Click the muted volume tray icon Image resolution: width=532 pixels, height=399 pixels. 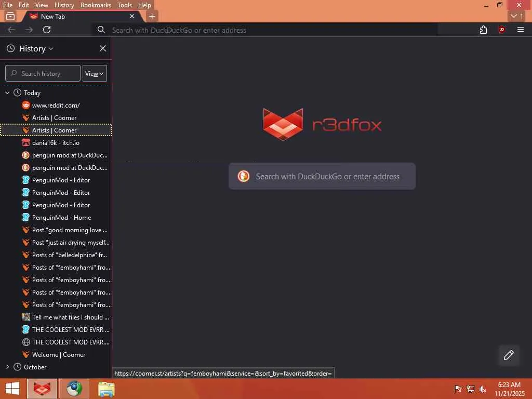tap(483, 389)
